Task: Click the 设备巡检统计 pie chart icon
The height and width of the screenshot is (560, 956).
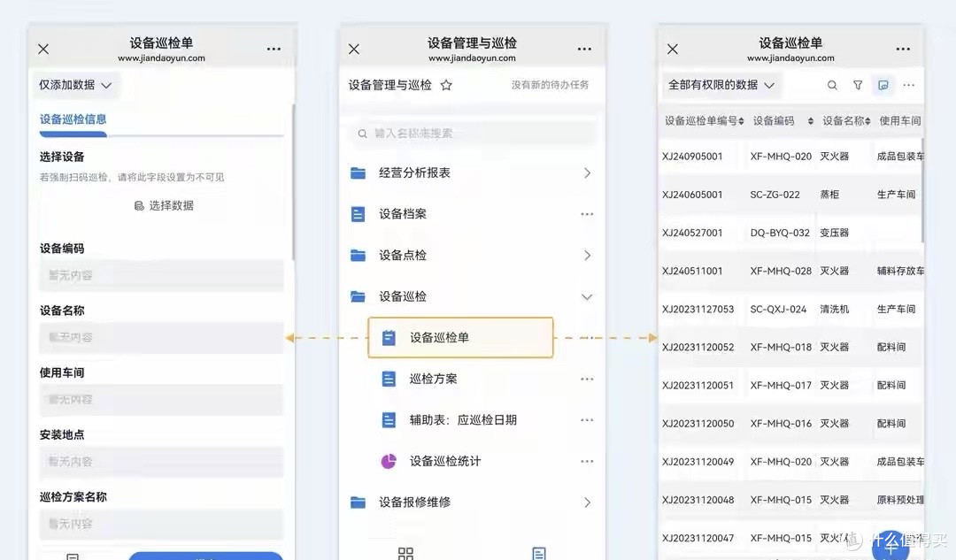Action: pos(389,461)
